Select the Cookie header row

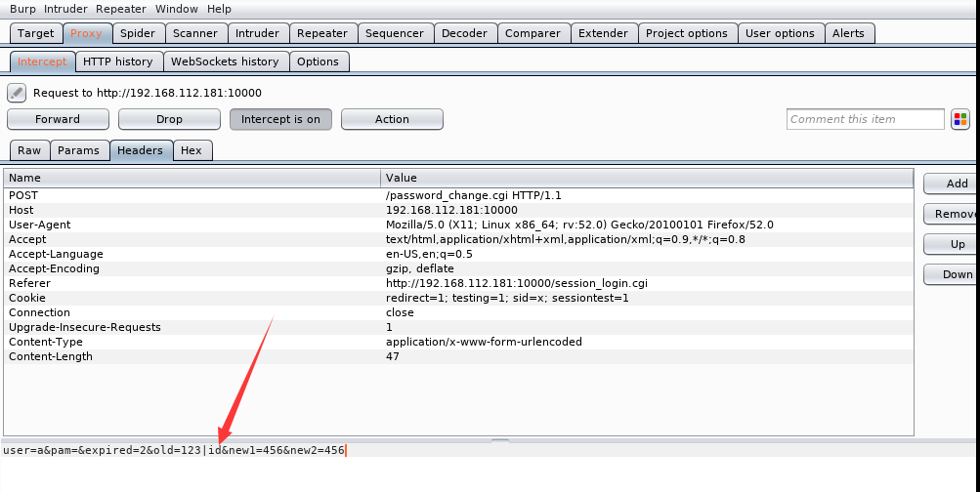click(x=459, y=298)
